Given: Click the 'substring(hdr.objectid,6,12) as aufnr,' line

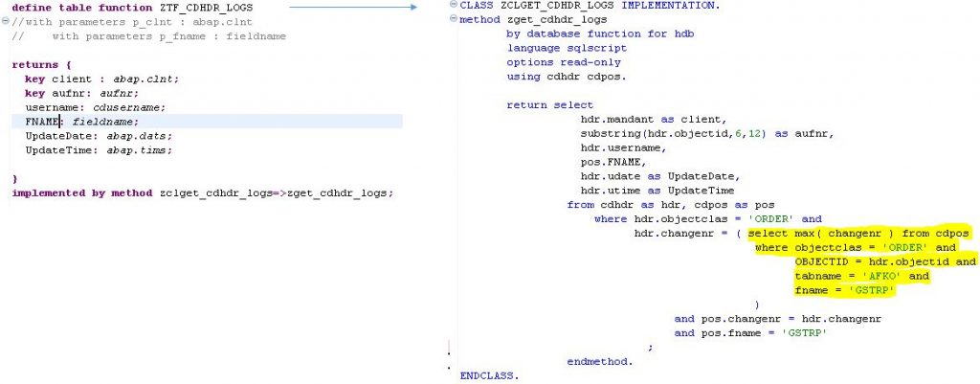Looking at the screenshot, I should (707, 133).
